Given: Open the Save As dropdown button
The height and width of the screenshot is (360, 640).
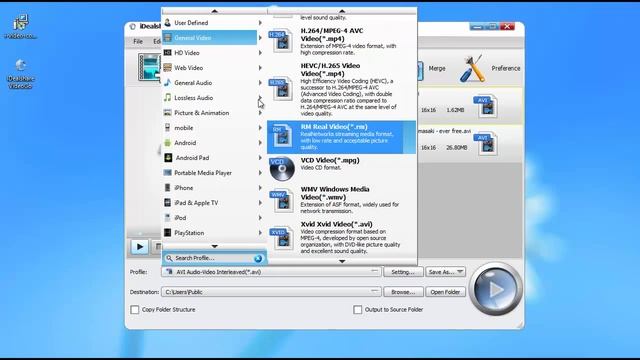Looking at the screenshot, I should (x=445, y=272).
